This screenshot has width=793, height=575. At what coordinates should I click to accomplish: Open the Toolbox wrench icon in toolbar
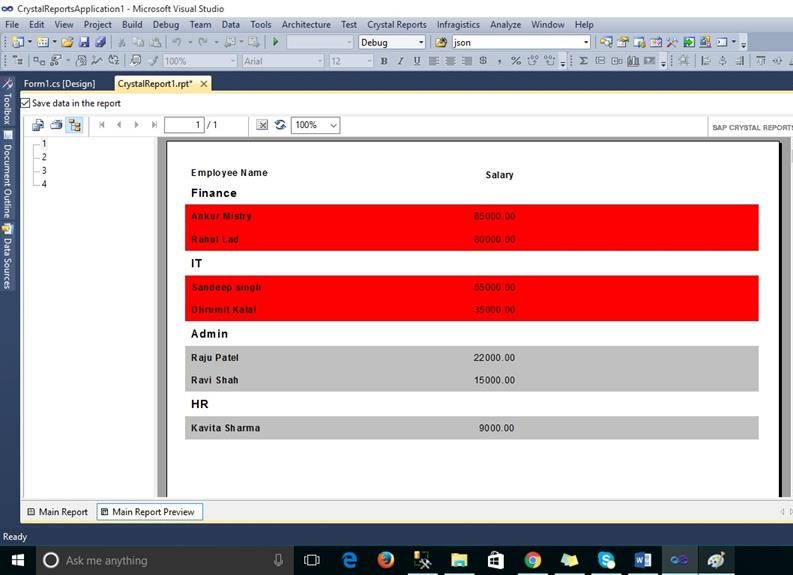point(672,42)
